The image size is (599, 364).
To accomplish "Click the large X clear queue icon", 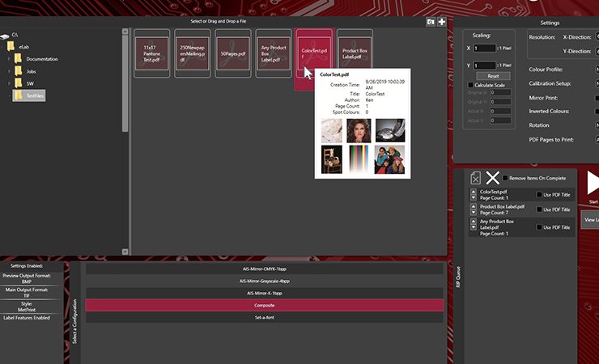I will tap(492, 178).
